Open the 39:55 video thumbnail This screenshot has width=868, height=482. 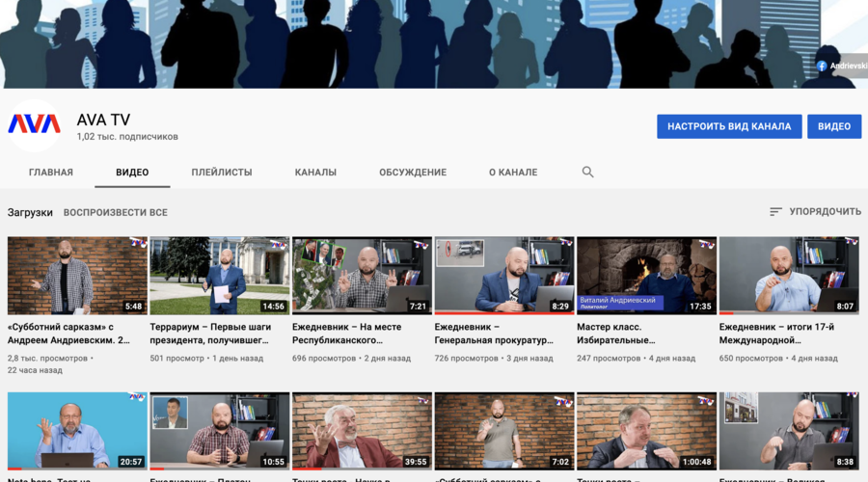362,431
